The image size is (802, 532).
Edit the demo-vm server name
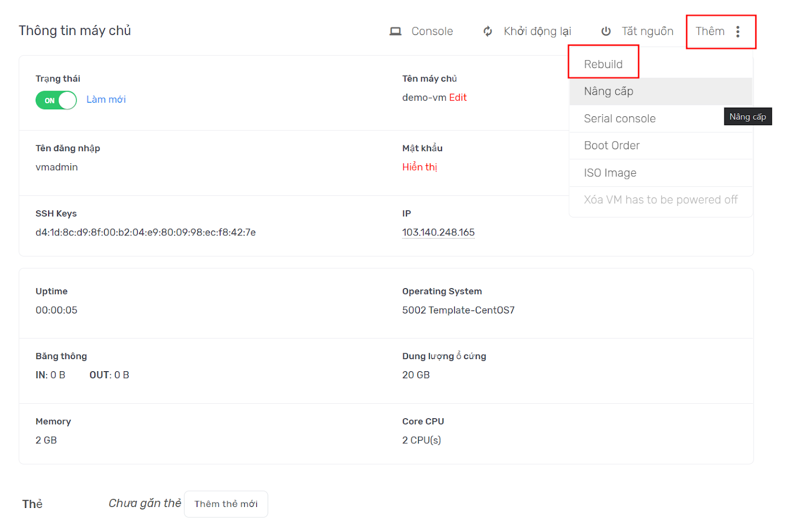click(x=458, y=98)
